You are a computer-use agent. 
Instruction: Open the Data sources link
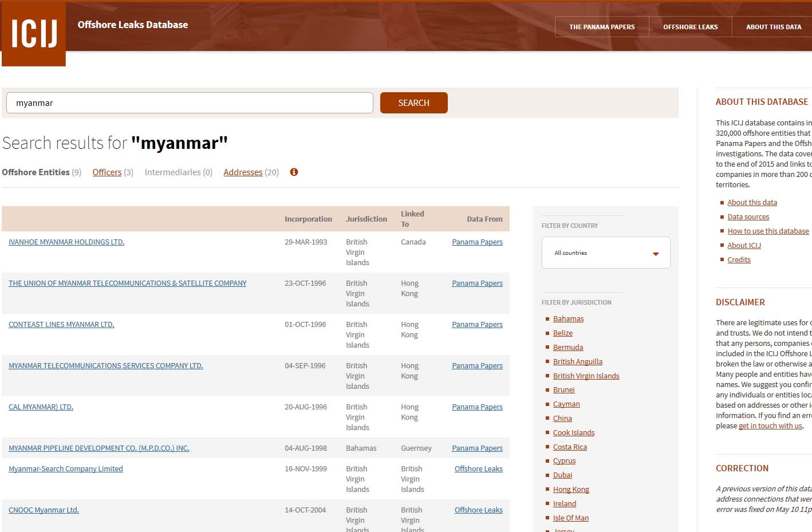748,217
